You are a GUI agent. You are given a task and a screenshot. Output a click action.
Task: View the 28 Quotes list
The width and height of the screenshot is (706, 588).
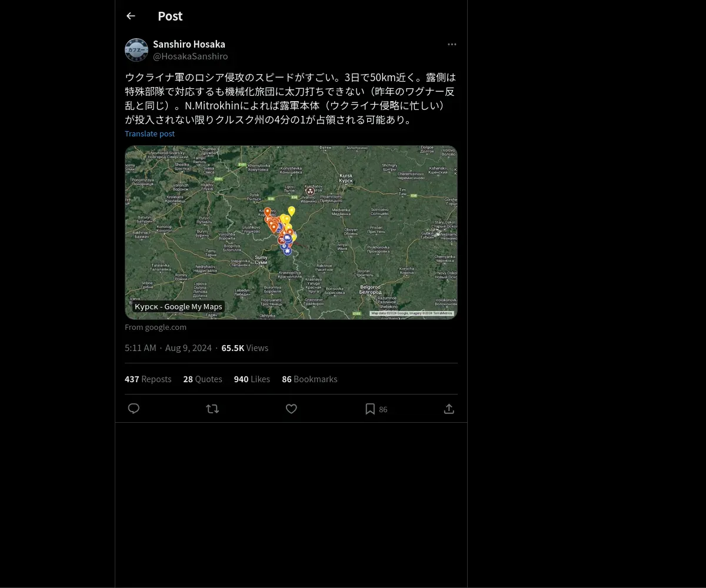(202, 379)
